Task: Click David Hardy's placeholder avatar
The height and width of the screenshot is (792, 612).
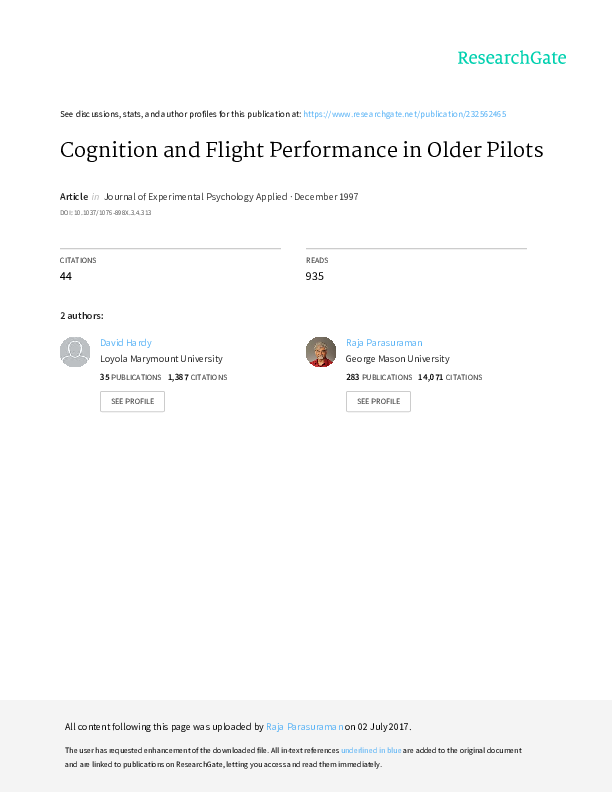Action: 75,352
